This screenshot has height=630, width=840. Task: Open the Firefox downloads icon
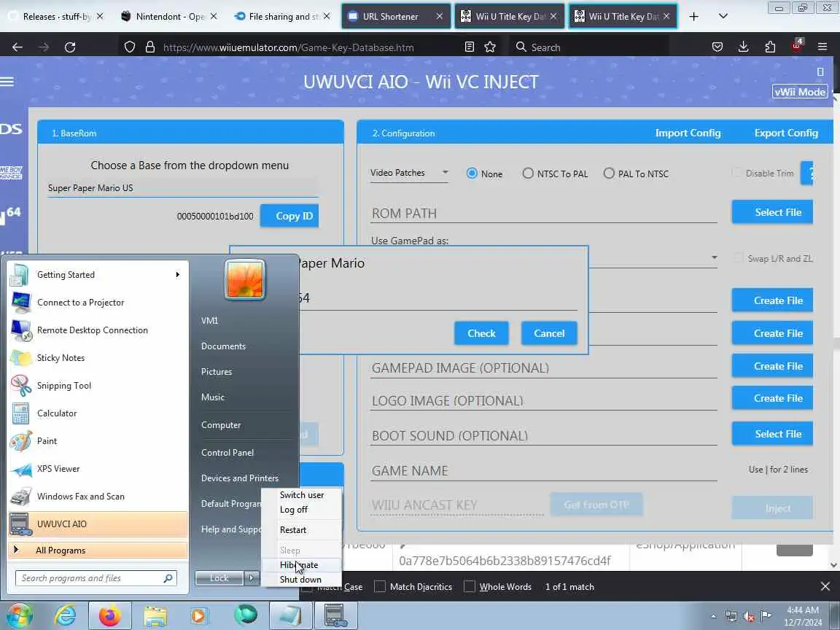[x=743, y=47]
